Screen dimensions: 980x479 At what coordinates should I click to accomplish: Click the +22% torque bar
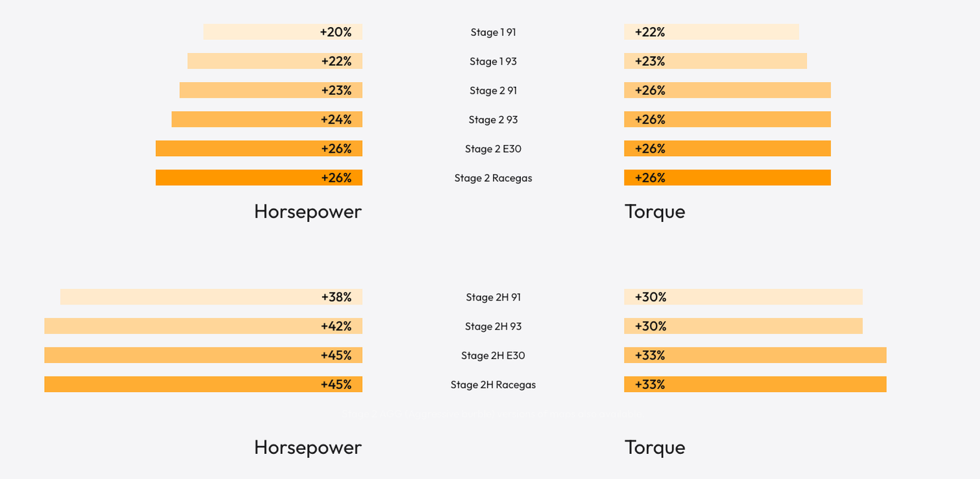click(711, 32)
